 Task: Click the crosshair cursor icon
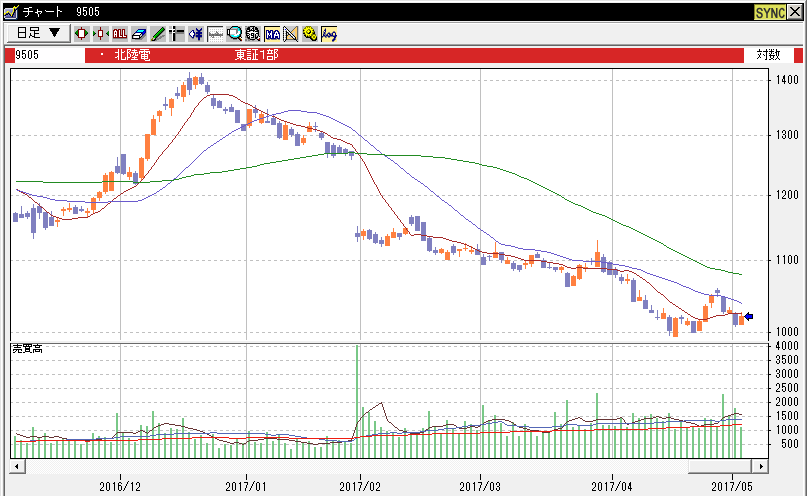pos(175,33)
